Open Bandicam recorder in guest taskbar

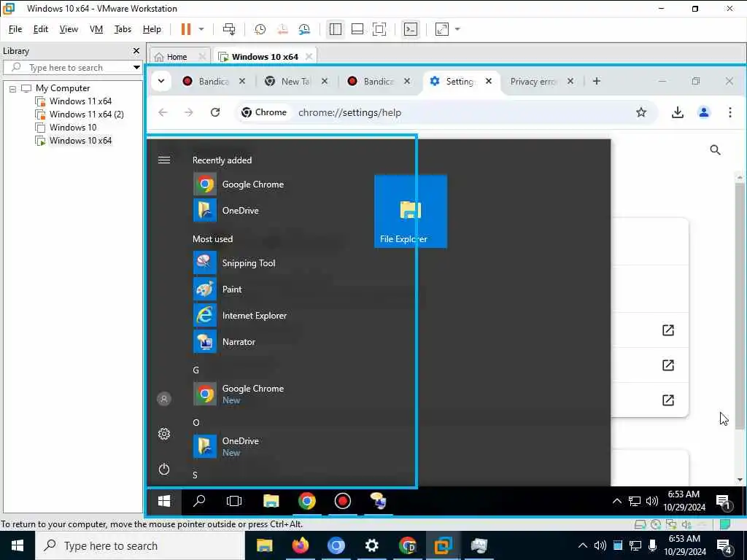[x=343, y=501]
